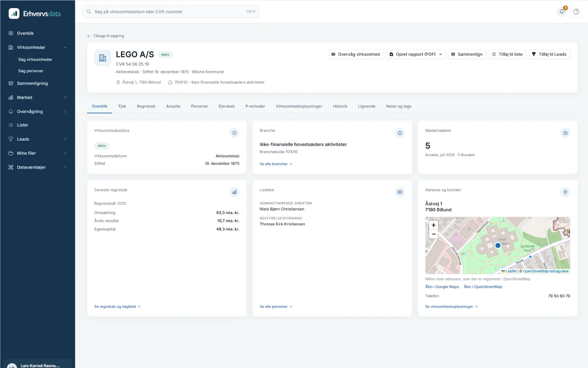Switch to the Regnskab tab
588x368 pixels.
146,106
